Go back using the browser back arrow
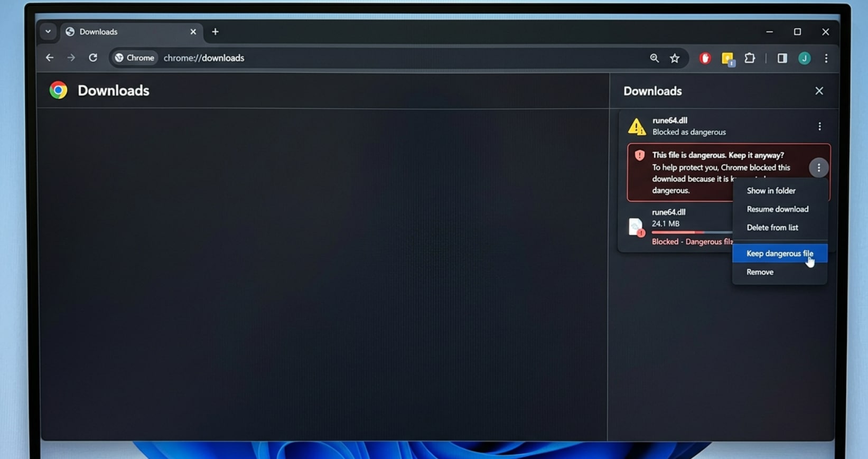 (50, 58)
